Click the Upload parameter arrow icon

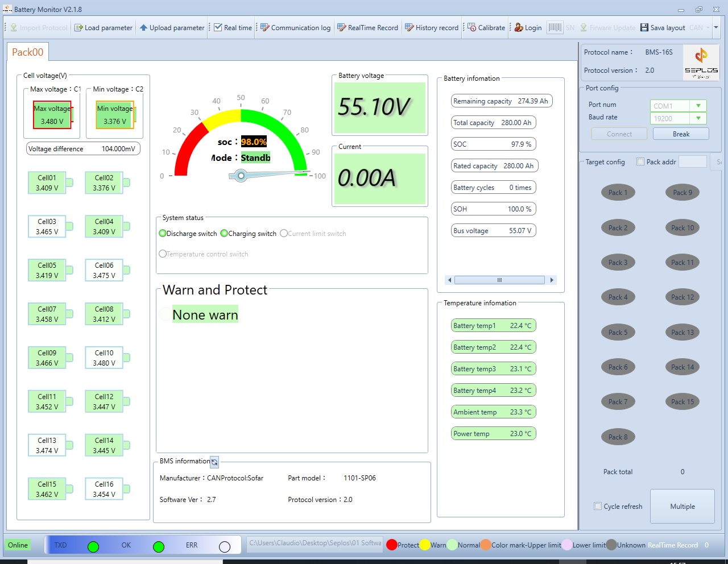tap(143, 27)
